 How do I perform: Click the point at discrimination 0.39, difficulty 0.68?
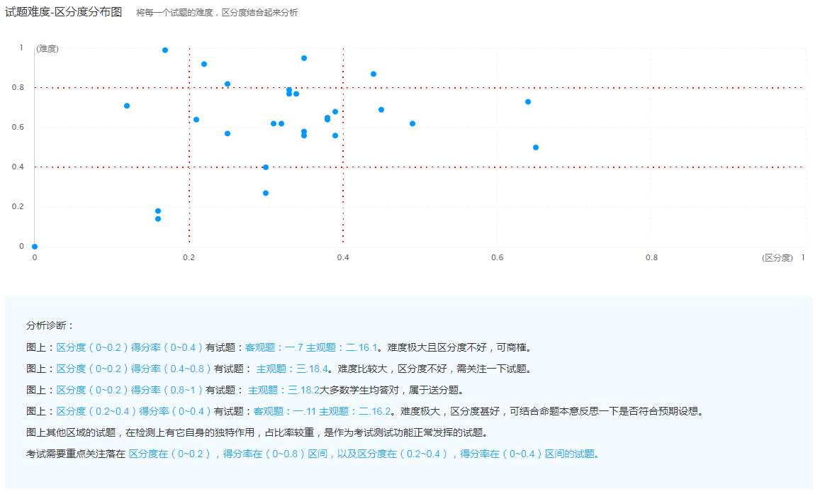click(335, 112)
